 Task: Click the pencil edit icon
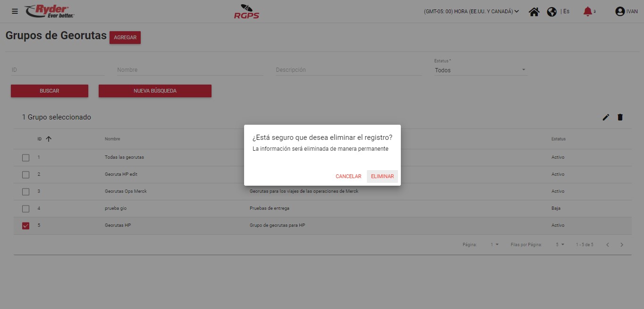(x=606, y=117)
